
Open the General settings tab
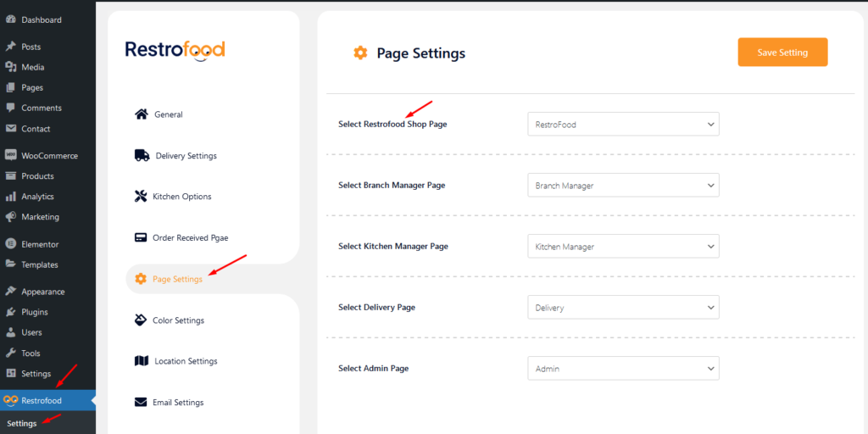(x=169, y=114)
